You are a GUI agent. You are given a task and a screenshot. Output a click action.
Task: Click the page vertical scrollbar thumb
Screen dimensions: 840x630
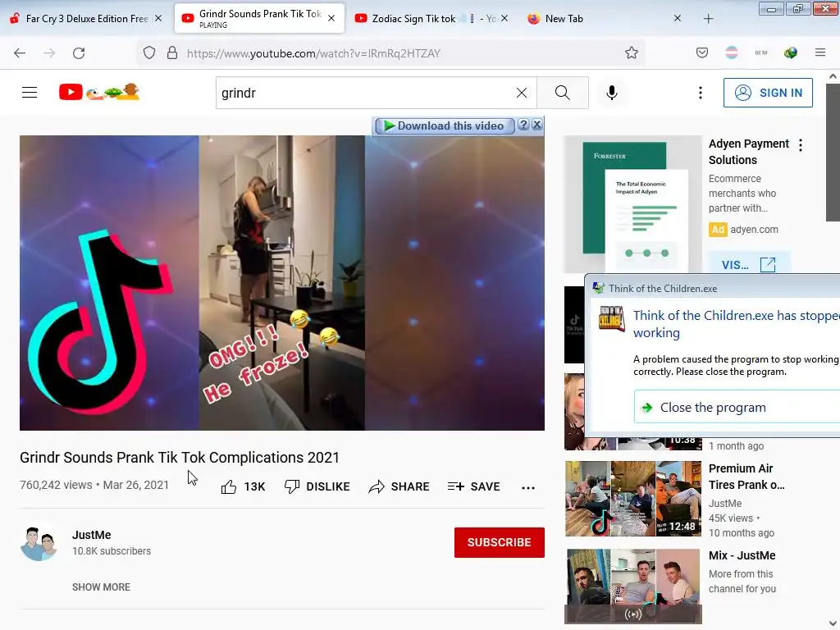(x=833, y=153)
